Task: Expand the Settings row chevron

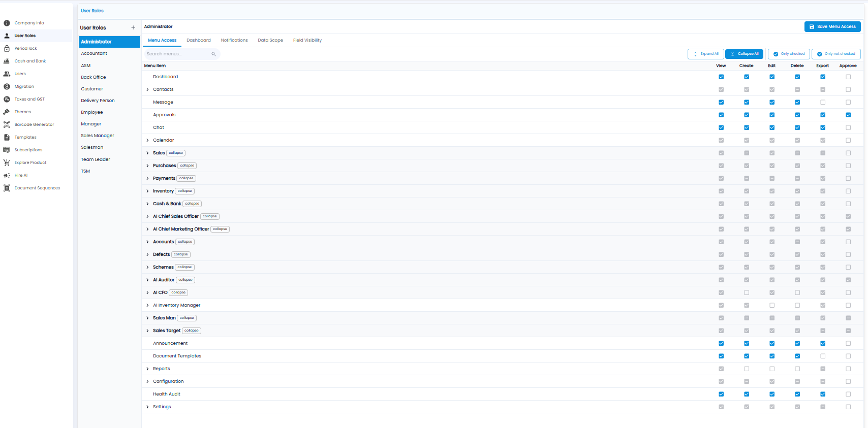Action: [148, 407]
